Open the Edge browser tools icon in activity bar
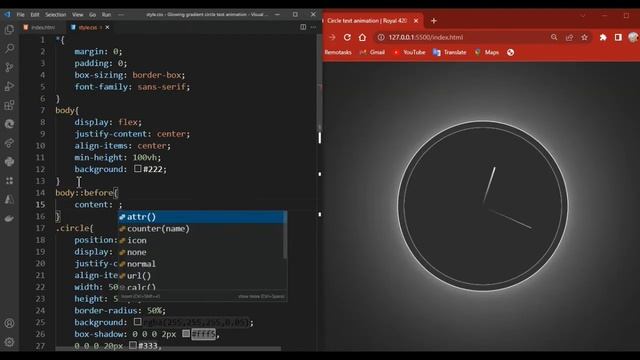 point(9,124)
